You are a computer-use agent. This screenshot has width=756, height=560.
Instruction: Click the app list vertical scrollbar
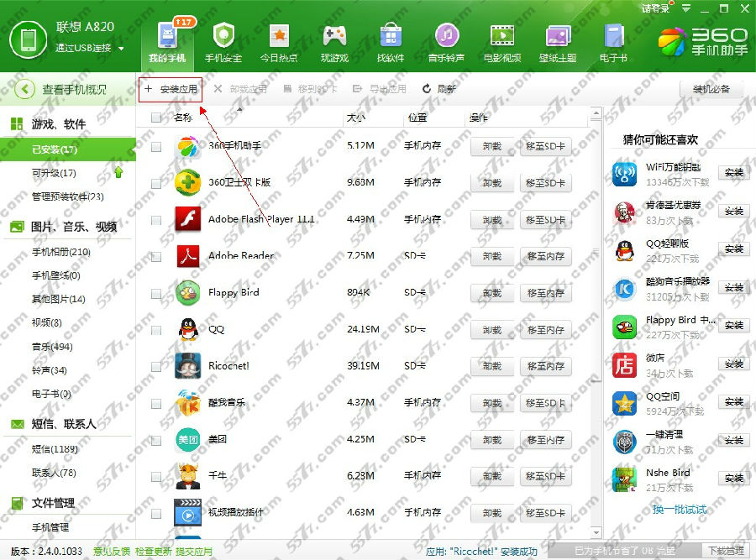tap(596, 250)
